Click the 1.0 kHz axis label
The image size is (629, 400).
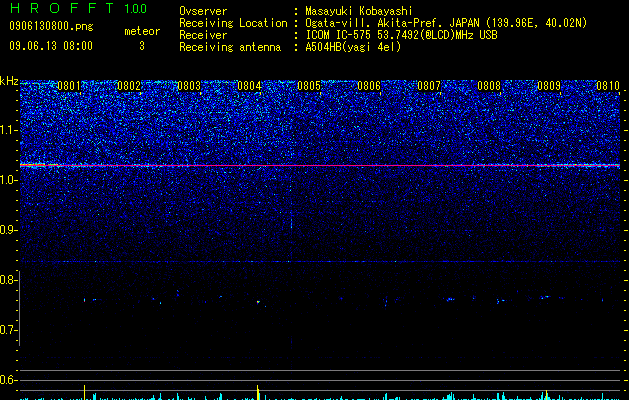[8, 180]
